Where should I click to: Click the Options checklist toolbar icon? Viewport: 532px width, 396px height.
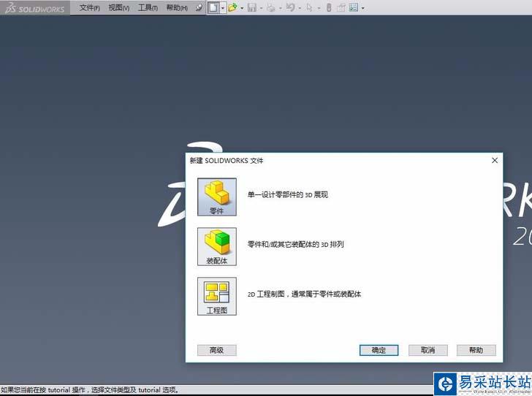click(354, 7)
